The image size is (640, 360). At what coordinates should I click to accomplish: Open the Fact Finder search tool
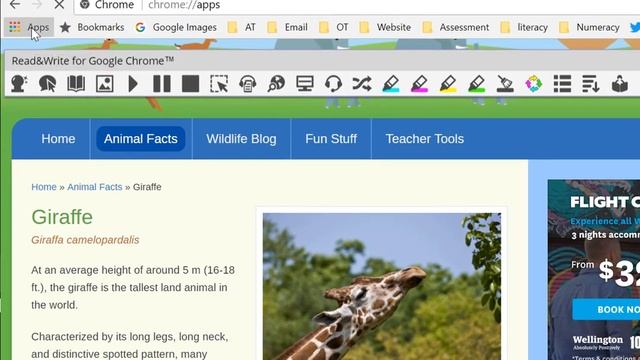[276, 84]
